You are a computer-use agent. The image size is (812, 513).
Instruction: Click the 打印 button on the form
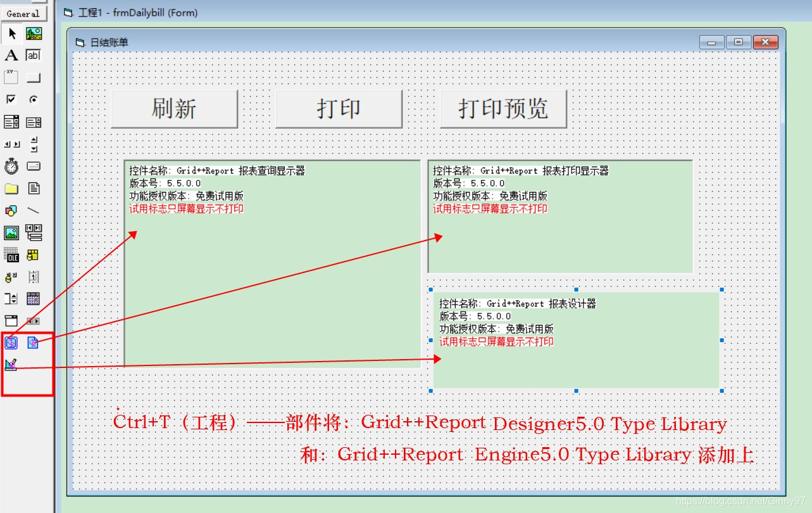[339, 109]
